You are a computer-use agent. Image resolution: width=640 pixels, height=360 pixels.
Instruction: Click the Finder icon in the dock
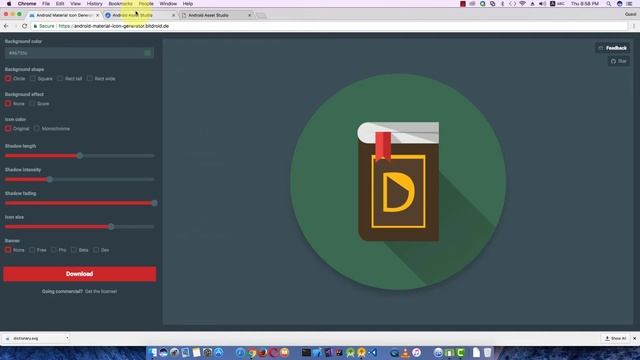click(x=153, y=353)
